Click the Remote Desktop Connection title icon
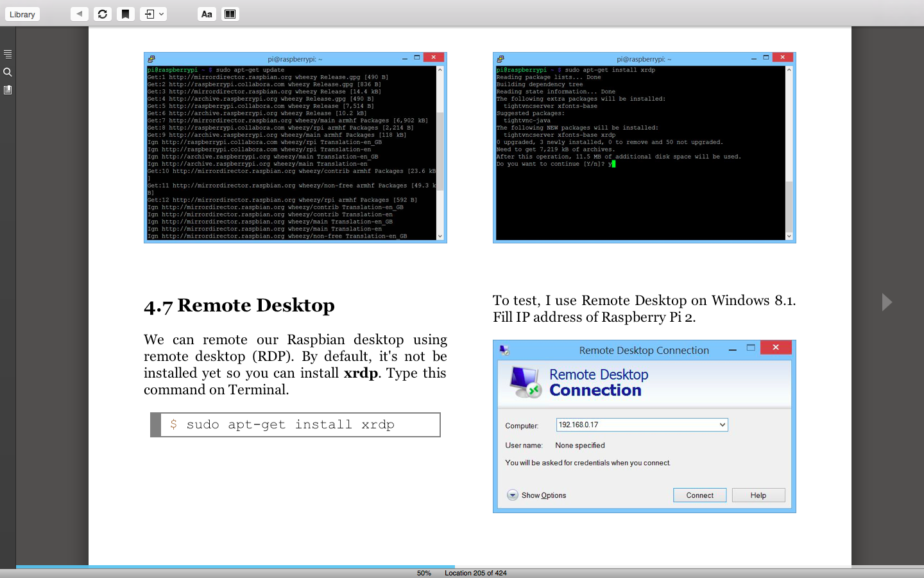Screen dimensions: 924x578 pos(504,350)
